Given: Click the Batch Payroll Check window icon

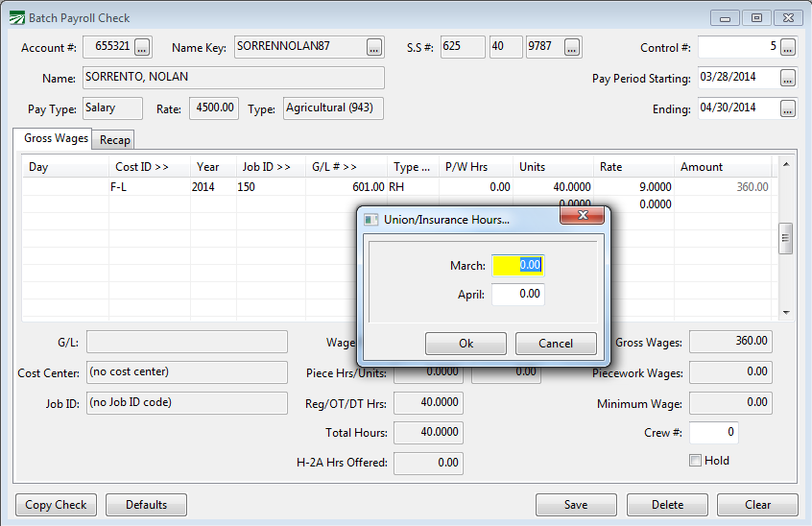Looking at the screenshot, I should (15, 17).
